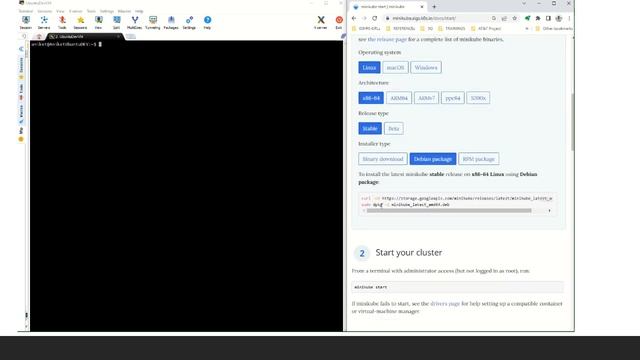Viewport: 640px width, 360px height.
Task: Bookmark this page with the star icon
Action: click(514, 18)
